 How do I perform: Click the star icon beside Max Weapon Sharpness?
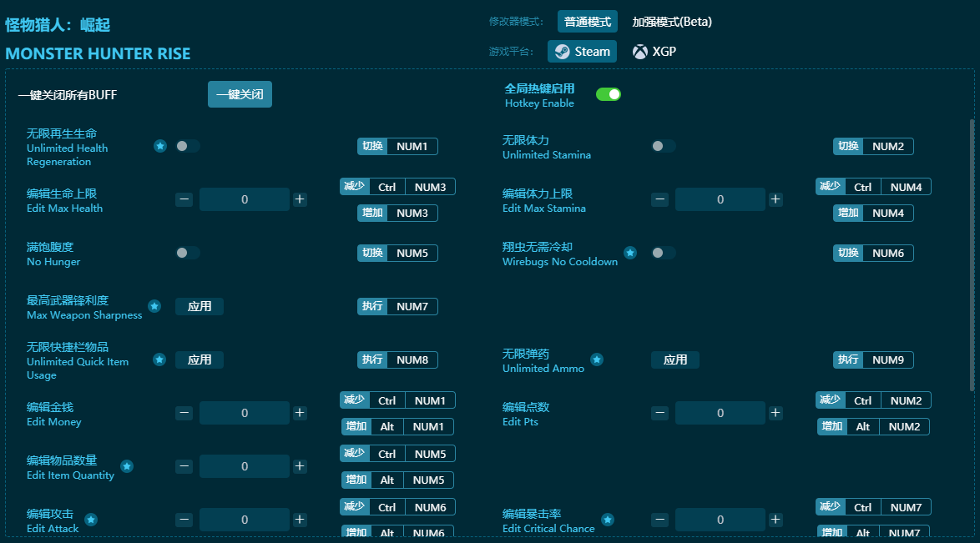(x=154, y=306)
